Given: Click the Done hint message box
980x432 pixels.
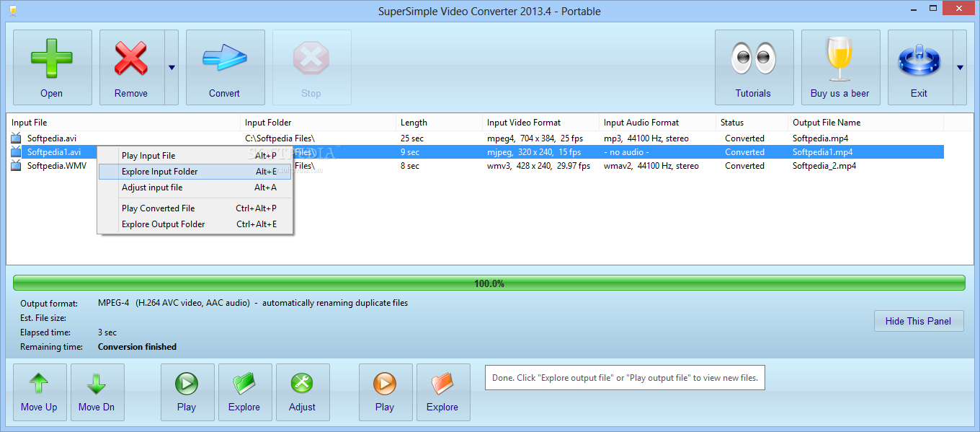Looking at the screenshot, I should 625,377.
